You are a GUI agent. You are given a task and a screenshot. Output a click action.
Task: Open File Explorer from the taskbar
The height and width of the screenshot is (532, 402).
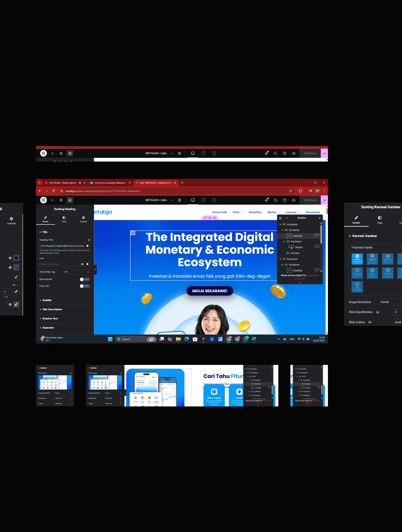pyautogui.click(x=178, y=339)
